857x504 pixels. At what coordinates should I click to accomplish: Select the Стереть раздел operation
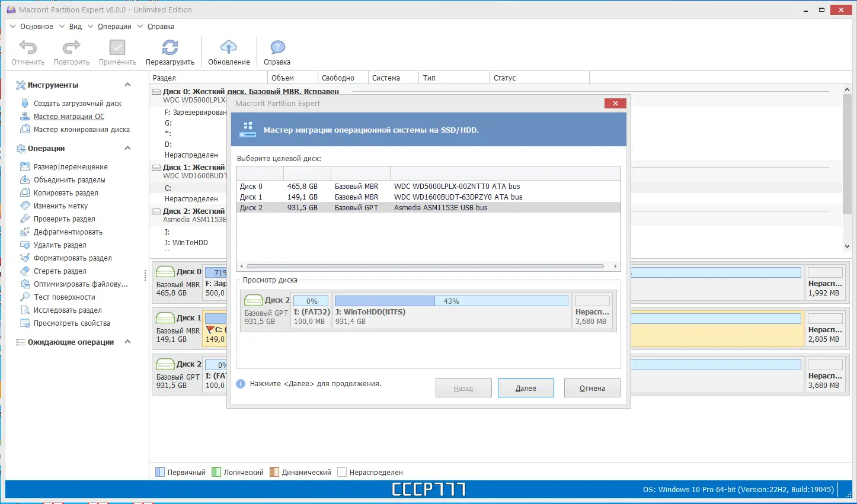click(61, 271)
